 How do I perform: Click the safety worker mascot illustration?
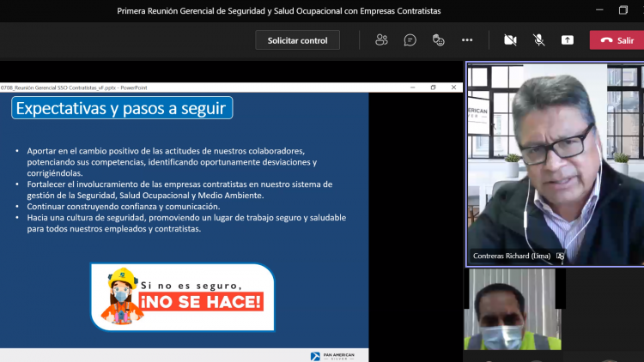point(119,297)
